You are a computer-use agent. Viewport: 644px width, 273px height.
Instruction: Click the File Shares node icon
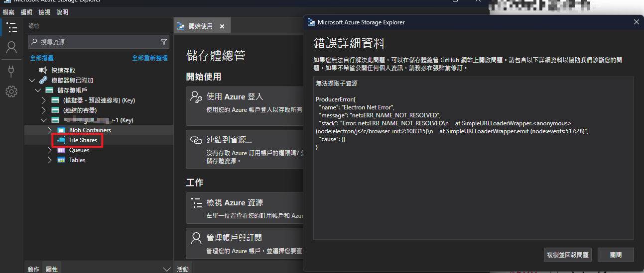(x=61, y=140)
